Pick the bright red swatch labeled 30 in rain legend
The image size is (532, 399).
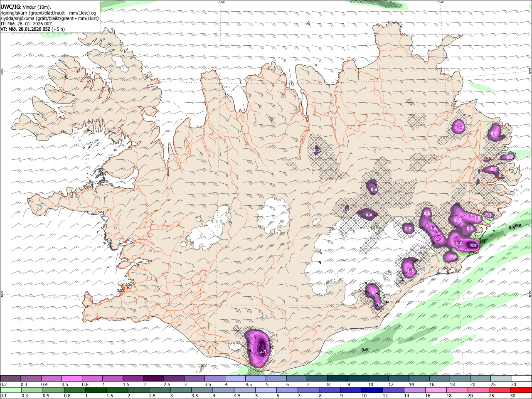click(521, 390)
